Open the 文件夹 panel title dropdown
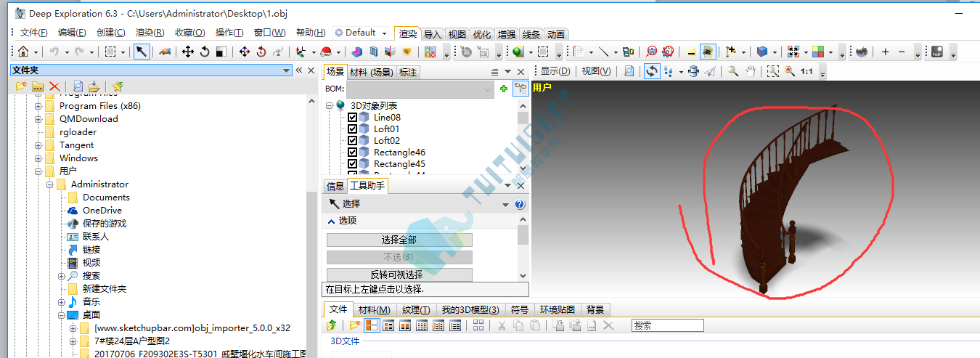The width and height of the screenshot is (980, 358). tap(286, 70)
